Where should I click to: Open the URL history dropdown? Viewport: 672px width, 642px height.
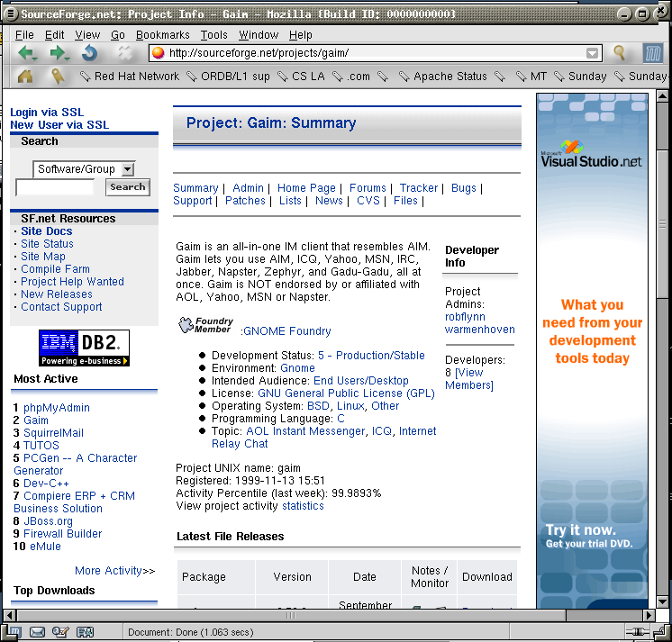click(x=592, y=53)
